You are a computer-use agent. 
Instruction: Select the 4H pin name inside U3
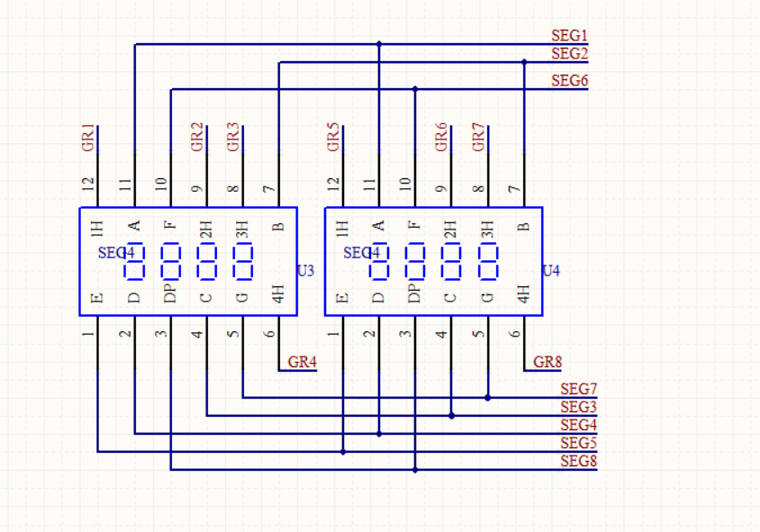tap(278, 294)
